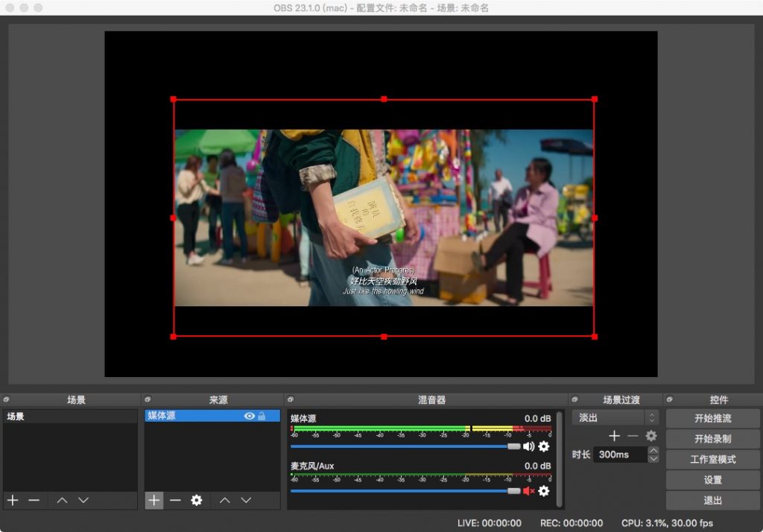
Task: Click the bottom-middle red handle of the source box
Action: click(384, 336)
